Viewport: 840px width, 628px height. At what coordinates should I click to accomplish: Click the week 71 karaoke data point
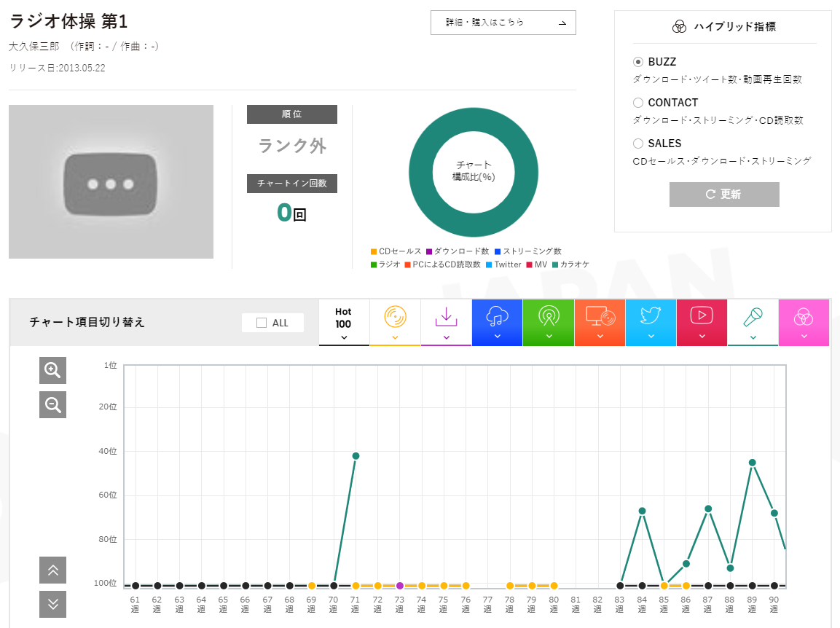pyautogui.click(x=356, y=456)
